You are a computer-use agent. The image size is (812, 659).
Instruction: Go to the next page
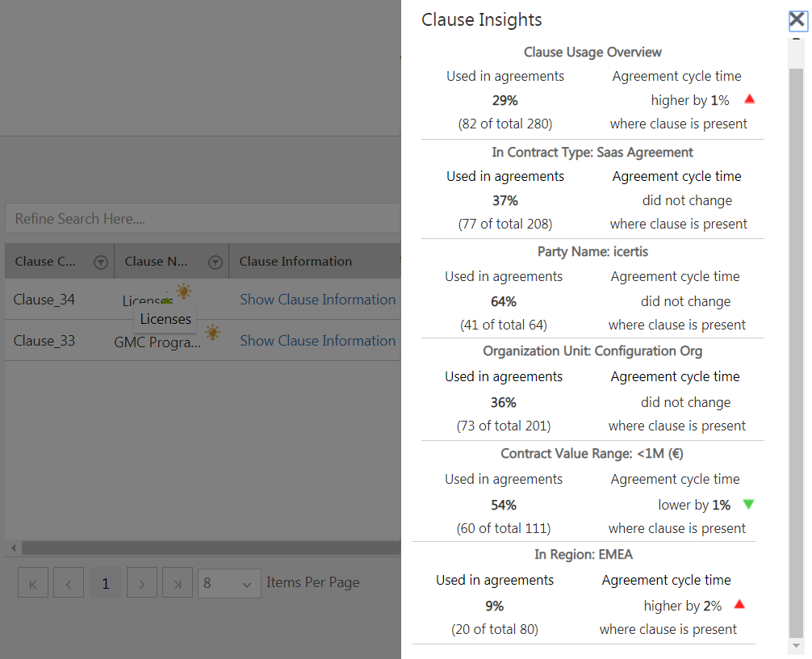coord(141,582)
